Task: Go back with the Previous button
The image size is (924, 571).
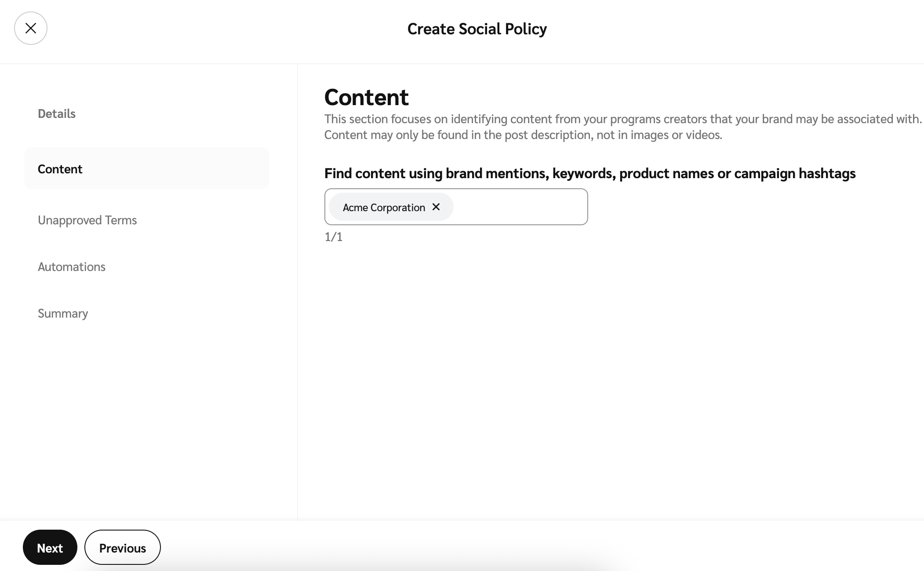Action: point(122,548)
